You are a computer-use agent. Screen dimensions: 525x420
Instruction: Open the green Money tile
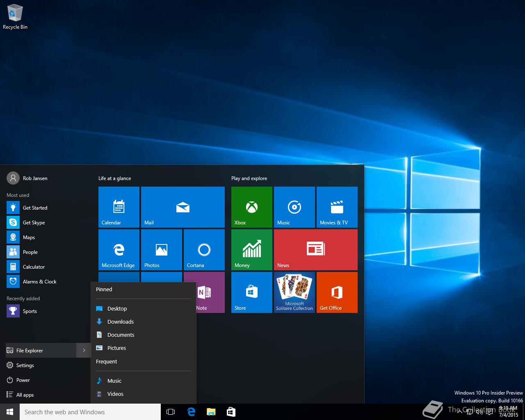(252, 250)
